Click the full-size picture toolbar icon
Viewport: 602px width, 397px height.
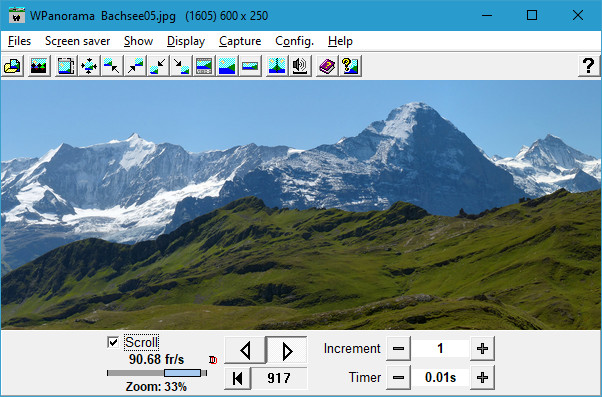pyautogui.click(x=227, y=66)
